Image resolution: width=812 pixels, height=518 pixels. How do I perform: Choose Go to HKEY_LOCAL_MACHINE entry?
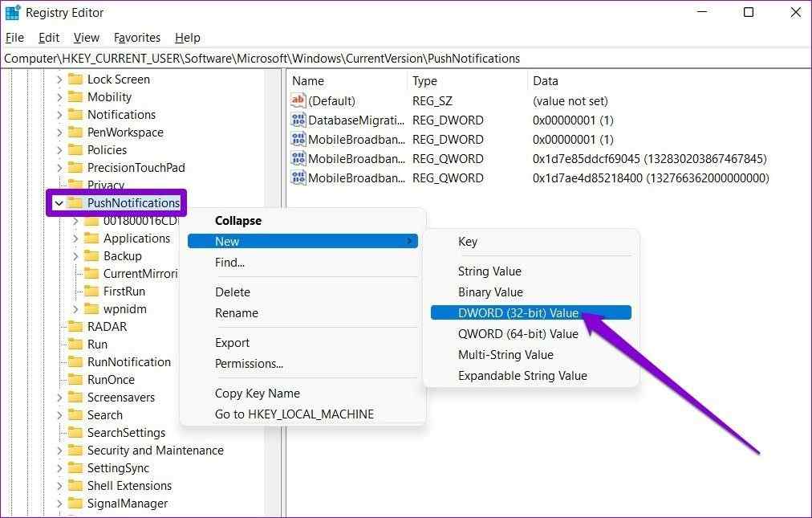point(302,414)
